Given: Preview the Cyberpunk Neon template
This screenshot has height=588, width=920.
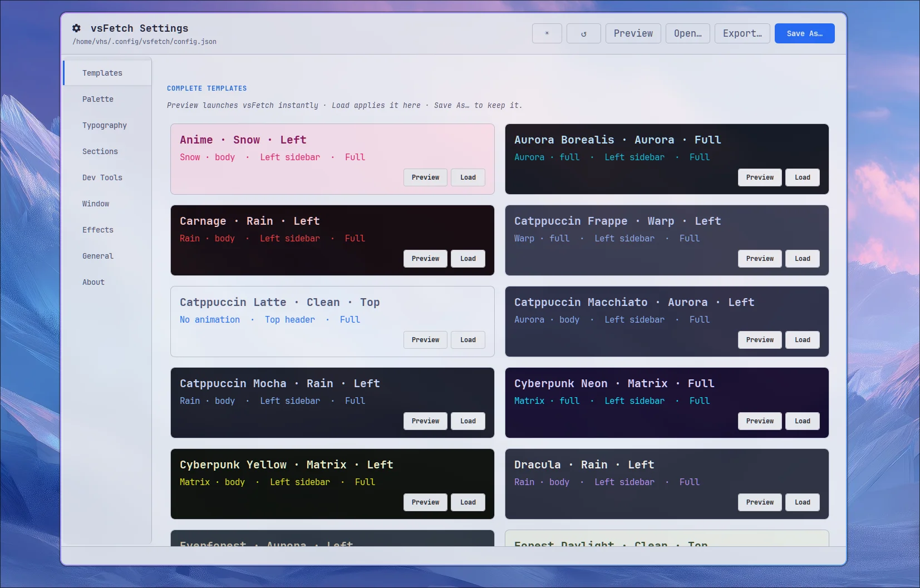Looking at the screenshot, I should [x=760, y=421].
